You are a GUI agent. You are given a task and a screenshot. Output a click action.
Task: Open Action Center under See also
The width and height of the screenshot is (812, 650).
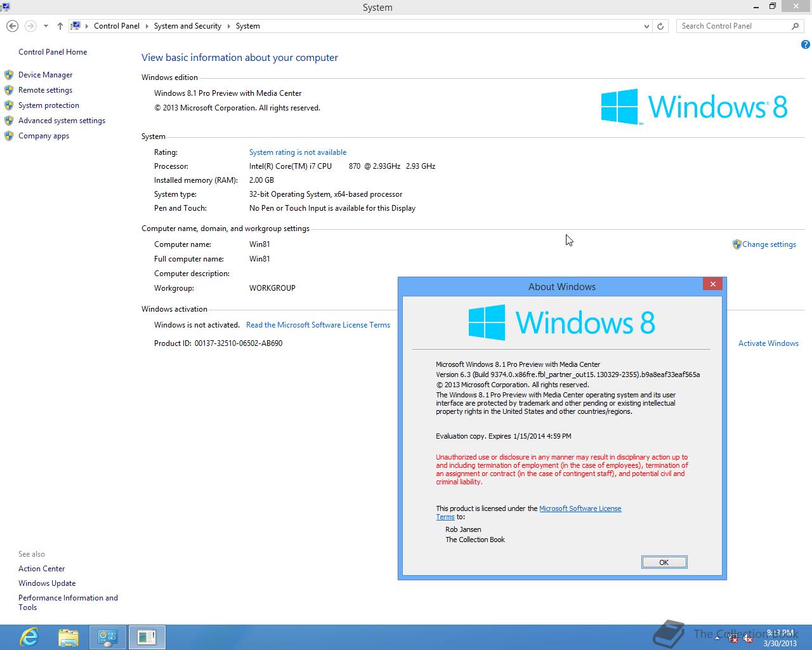point(41,569)
